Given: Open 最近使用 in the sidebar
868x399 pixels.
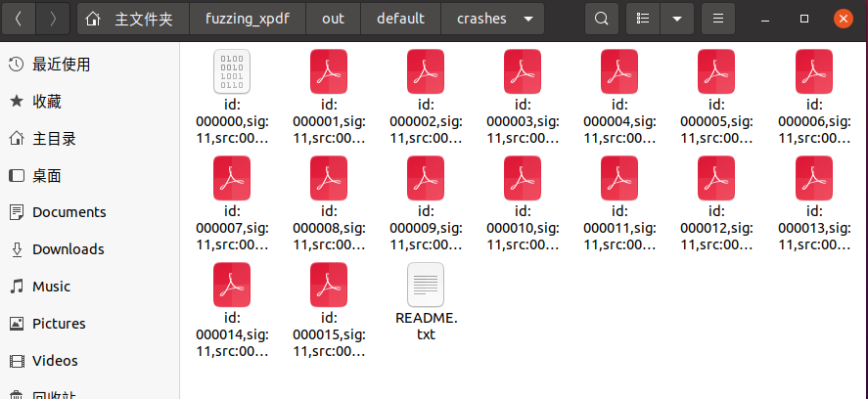Looking at the screenshot, I should click(90, 65).
